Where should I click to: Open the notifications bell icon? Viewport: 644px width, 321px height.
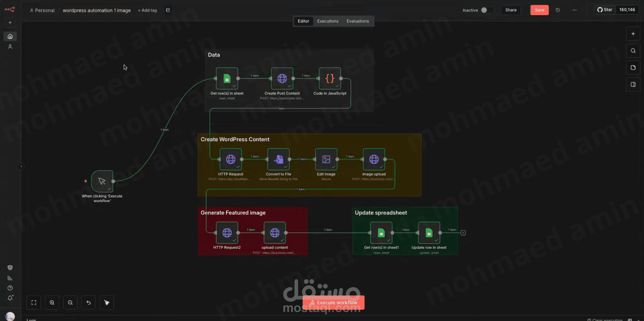click(10, 298)
